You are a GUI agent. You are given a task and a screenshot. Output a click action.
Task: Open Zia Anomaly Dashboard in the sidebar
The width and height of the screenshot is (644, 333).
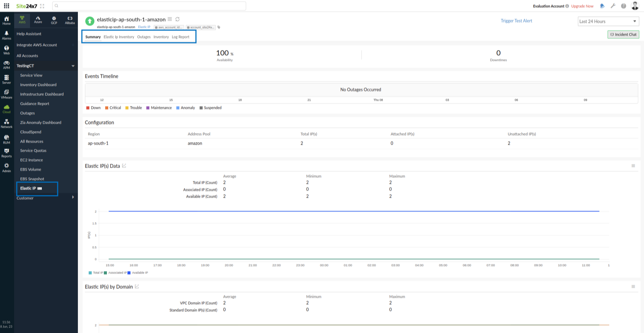[41, 122]
